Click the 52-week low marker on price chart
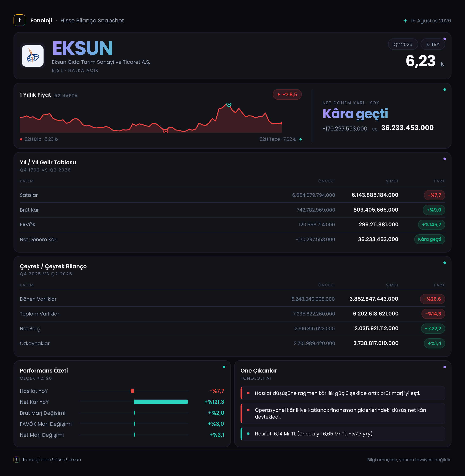Viewport: 465px width, 476px height. (x=166, y=131)
